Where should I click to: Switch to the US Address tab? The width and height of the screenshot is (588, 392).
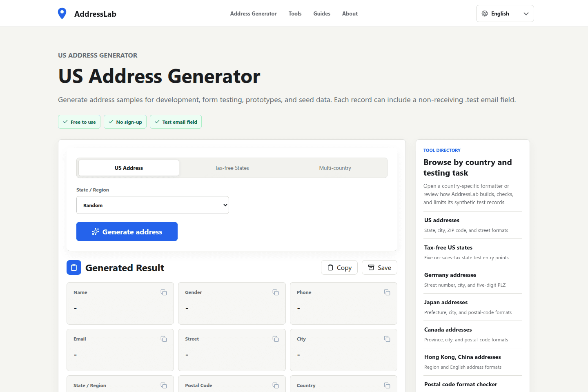[129, 168]
